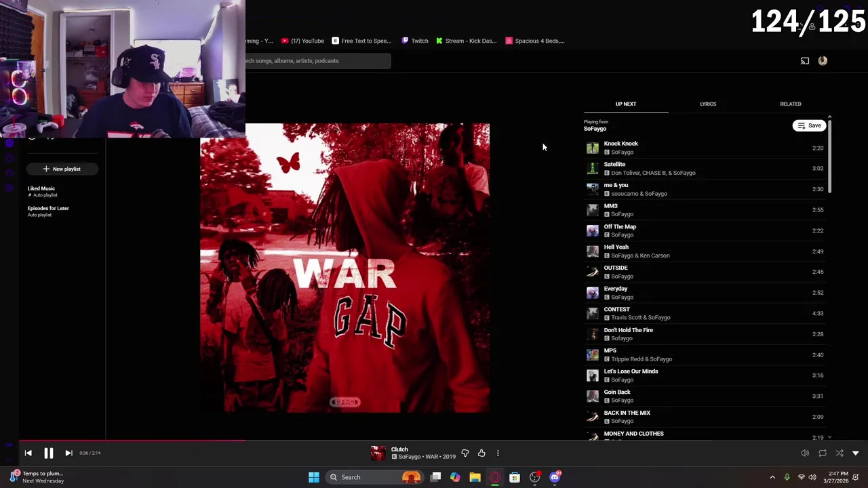Click the WAR album cover art
The image size is (868, 488).
[x=344, y=268]
